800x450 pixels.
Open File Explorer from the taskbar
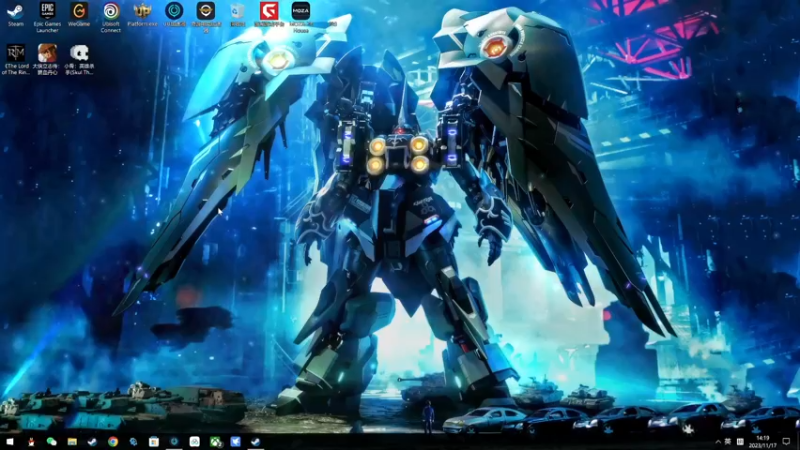(x=72, y=442)
